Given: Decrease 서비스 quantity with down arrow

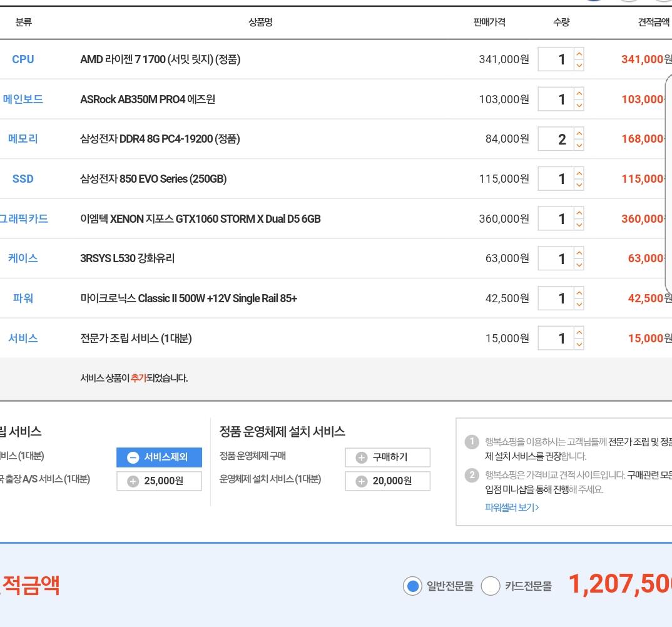Looking at the screenshot, I should [x=579, y=344].
